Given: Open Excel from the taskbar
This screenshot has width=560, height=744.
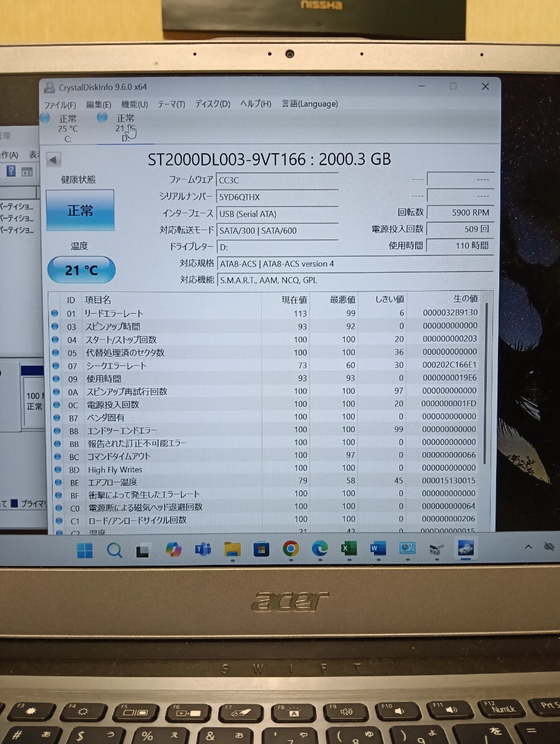Looking at the screenshot, I should pyautogui.click(x=349, y=549).
